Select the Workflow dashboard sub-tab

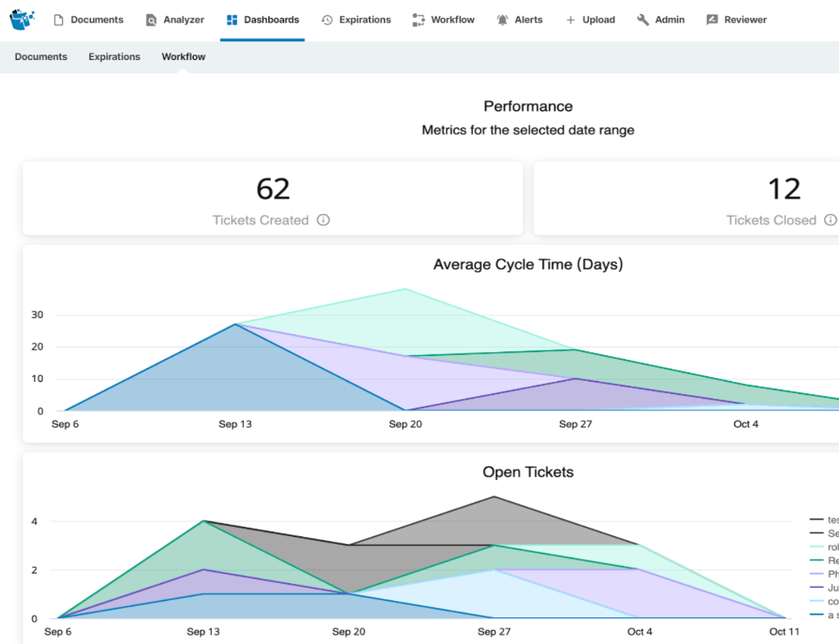pos(183,57)
